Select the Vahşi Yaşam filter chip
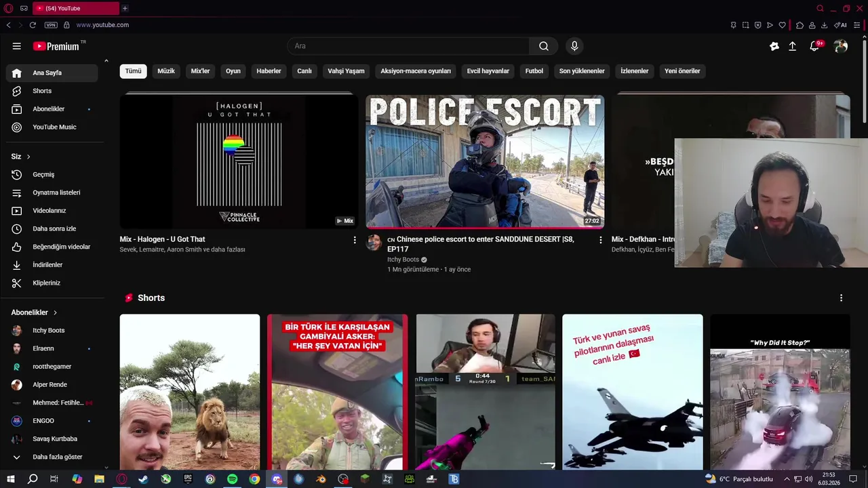Screen dimensions: 868x488 pyautogui.click(x=346, y=71)
